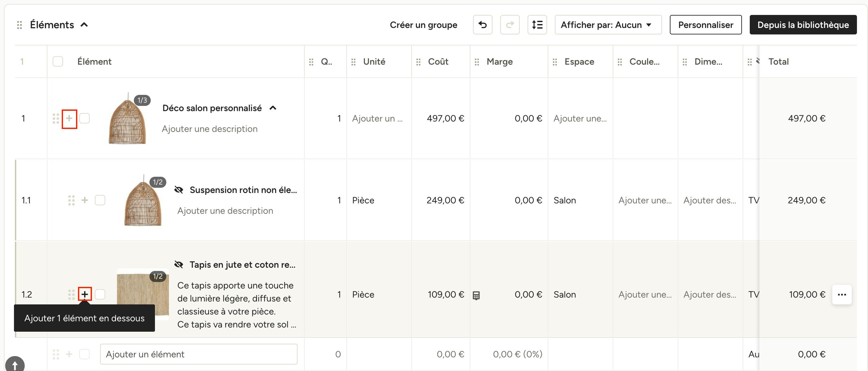Open Suspension rotin lamp thumbnail
The image size is (868, 371).
point(143,200)
